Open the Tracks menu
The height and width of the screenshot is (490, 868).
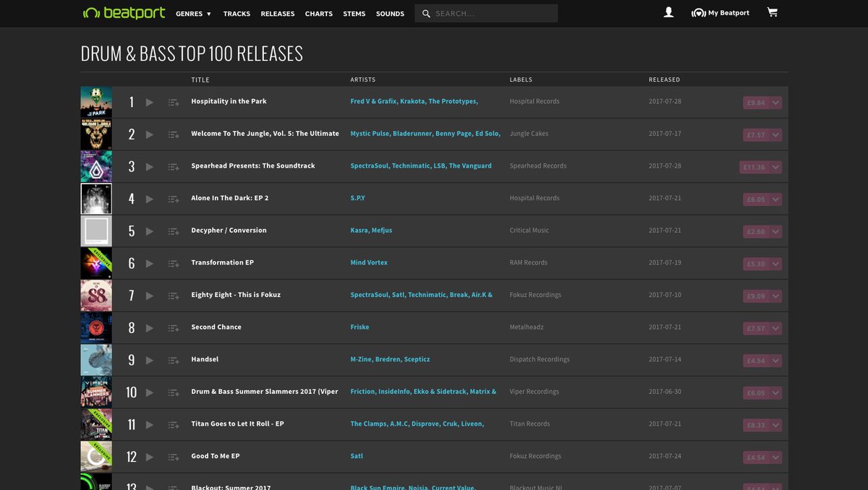237,14
